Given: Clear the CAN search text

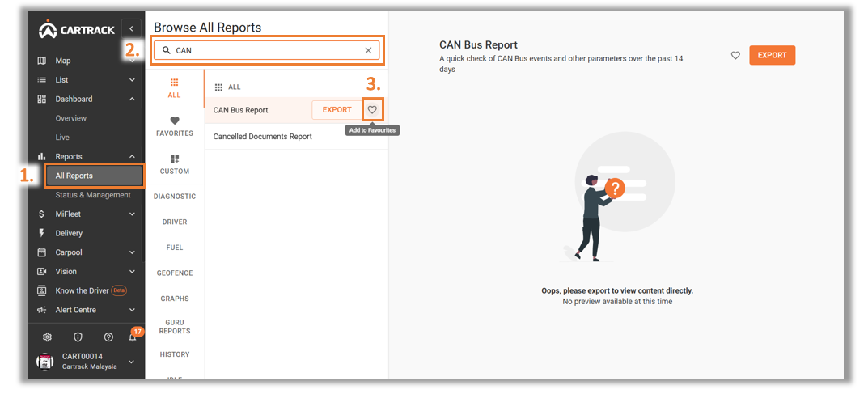Looking at the screenshot, I should click(368, 50).
